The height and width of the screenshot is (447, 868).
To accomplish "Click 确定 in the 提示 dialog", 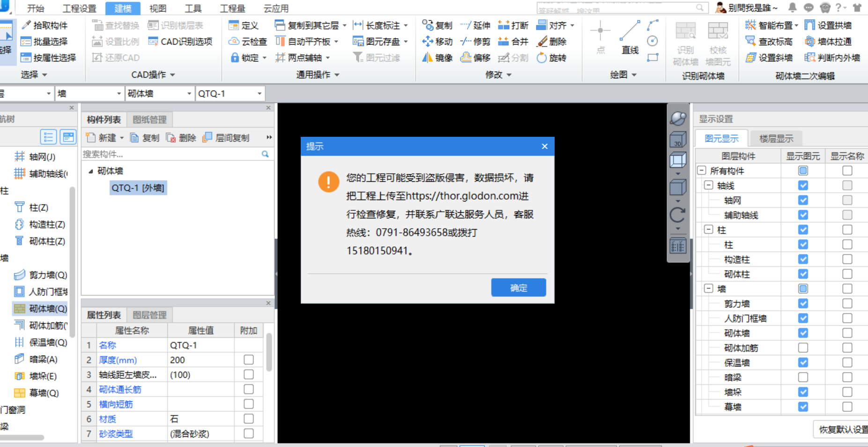I will (519, 288).
